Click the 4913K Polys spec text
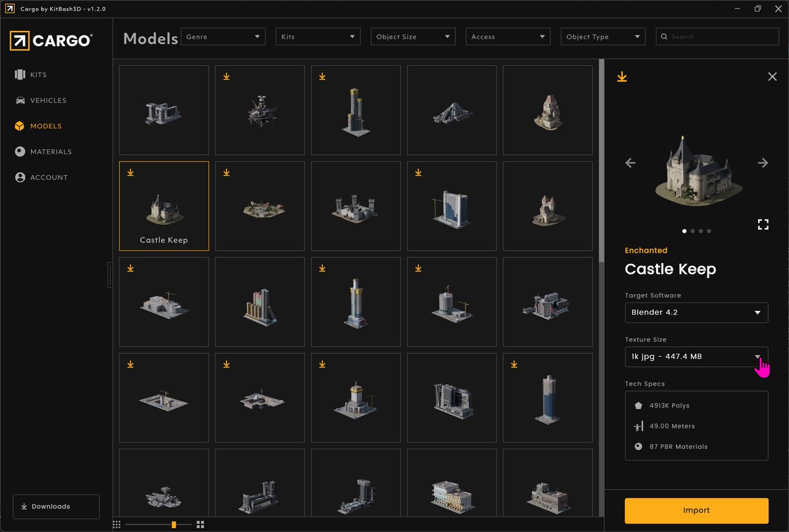This screenshot has height=532, width=789. tap(669, 406)
